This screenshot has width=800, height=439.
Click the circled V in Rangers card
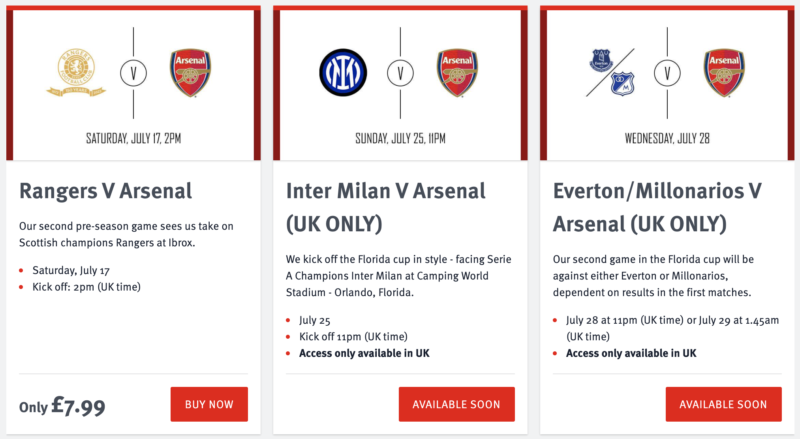(133, 73)
